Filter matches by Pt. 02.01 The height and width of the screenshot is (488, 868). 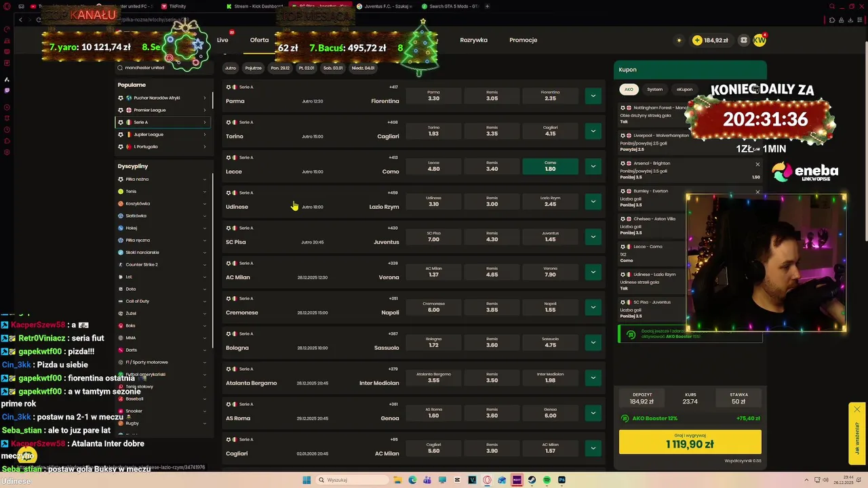coord(307,68)
